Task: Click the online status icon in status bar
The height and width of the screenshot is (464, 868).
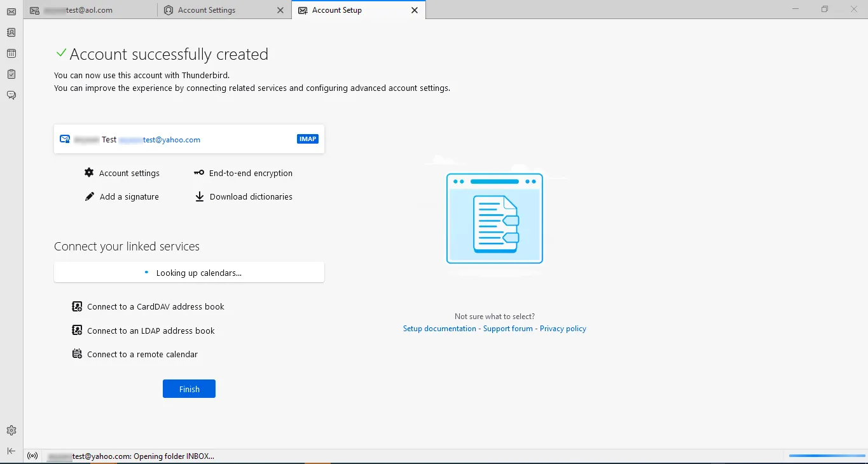Action: click(x=33, y=456)
